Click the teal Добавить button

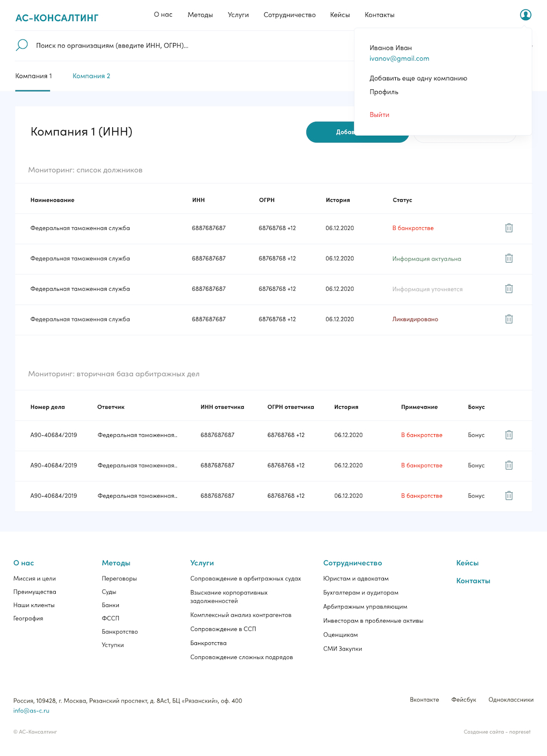(x=330, y=132)
